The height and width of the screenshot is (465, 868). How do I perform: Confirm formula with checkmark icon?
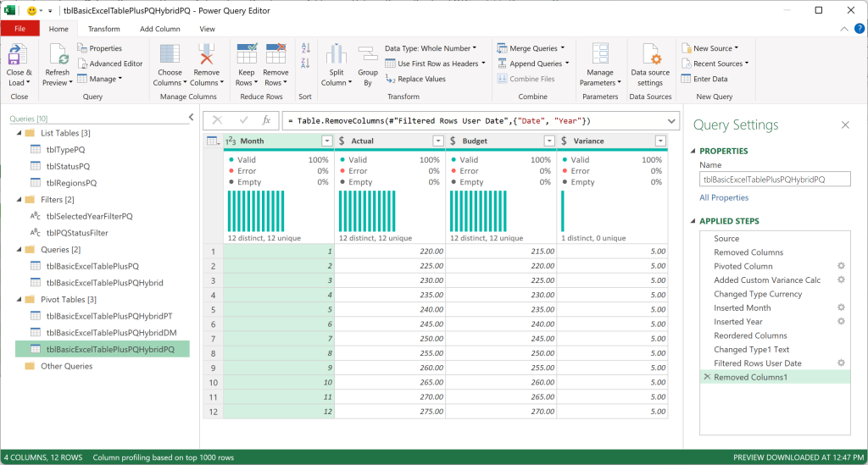click(x=243, y=120)
